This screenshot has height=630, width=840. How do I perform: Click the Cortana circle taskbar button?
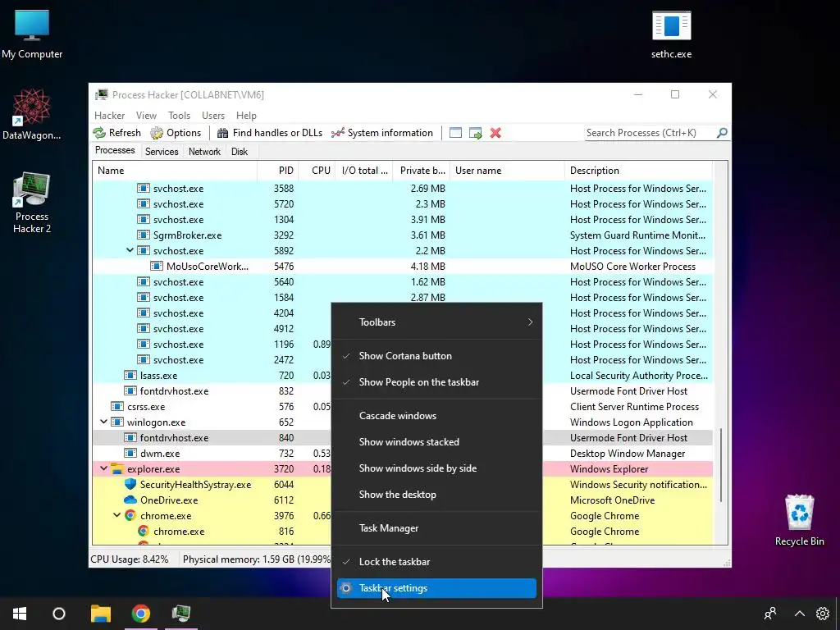tap(59, 614)
